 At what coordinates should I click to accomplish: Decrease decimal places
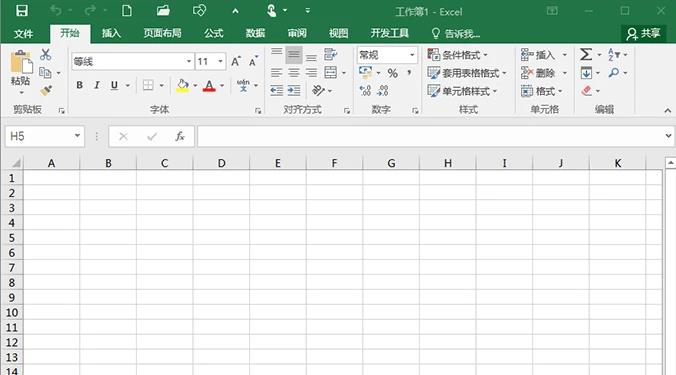pos(382,91)
